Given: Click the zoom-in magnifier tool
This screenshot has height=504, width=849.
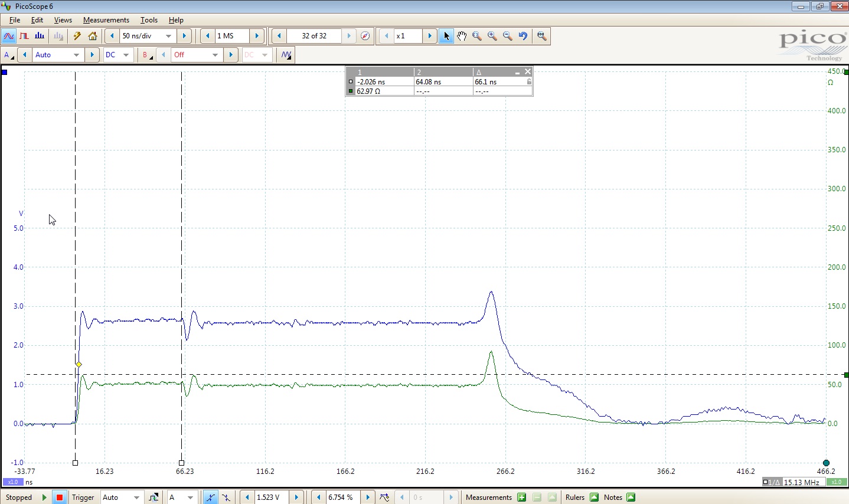Looking at the screenshot, I should tap(492, 36).
